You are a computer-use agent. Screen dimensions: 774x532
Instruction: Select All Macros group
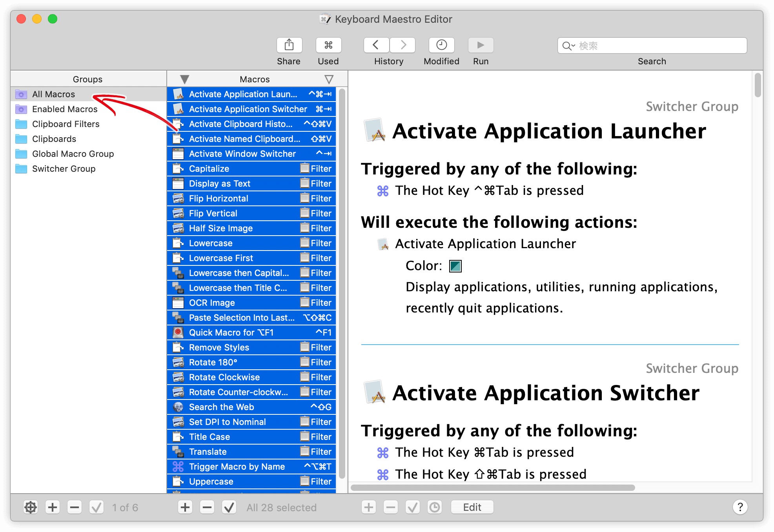pos(88,94)
